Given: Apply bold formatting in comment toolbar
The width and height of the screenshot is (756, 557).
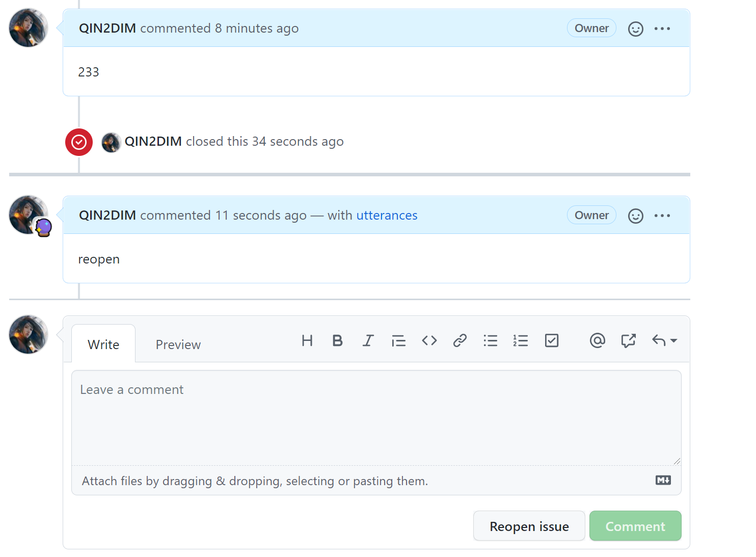Looking at the screenshot, I should coord(337,340).
